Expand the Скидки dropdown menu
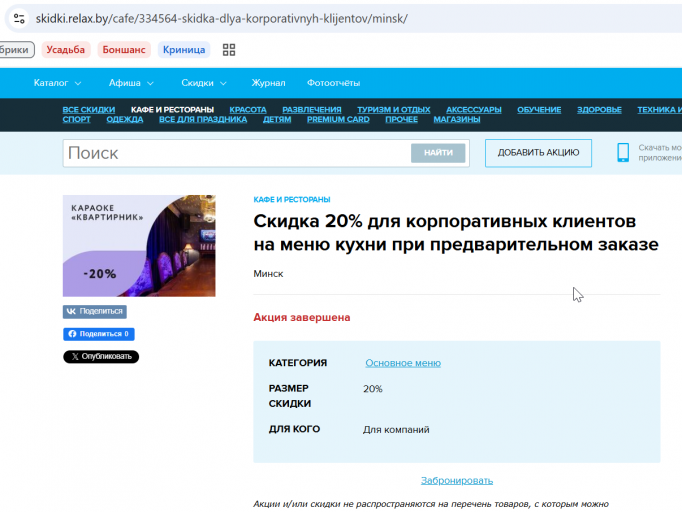Screen dimensions: 682x512 point(204,83)
